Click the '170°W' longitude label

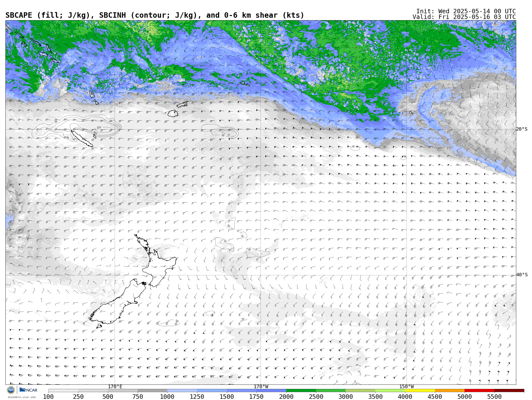click(261, 386)
